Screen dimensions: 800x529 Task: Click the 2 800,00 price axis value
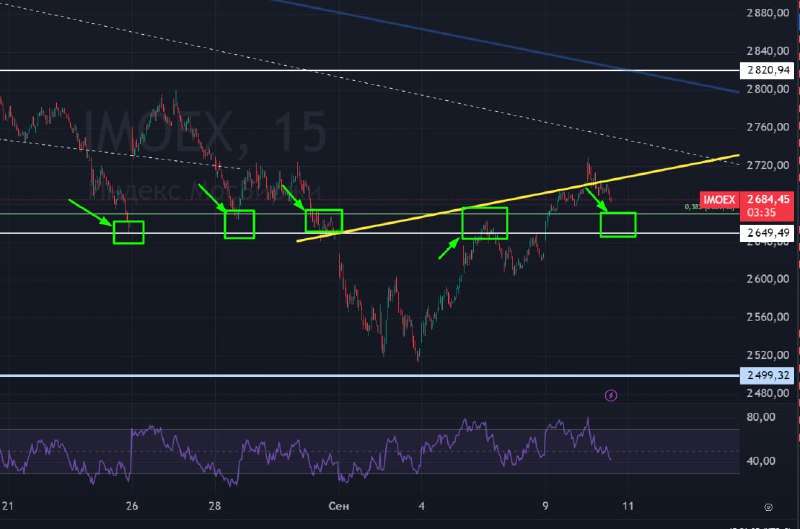click(x=767, y=89)
